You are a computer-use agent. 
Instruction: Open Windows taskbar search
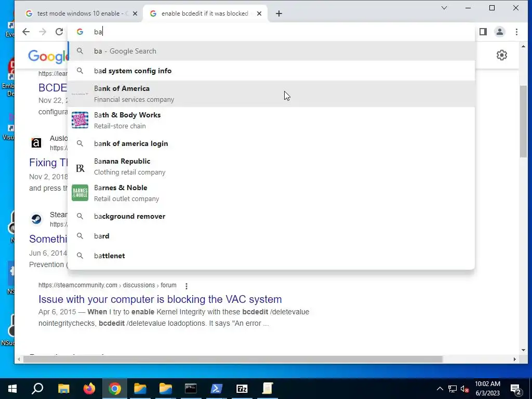click(x=37, y=389)
